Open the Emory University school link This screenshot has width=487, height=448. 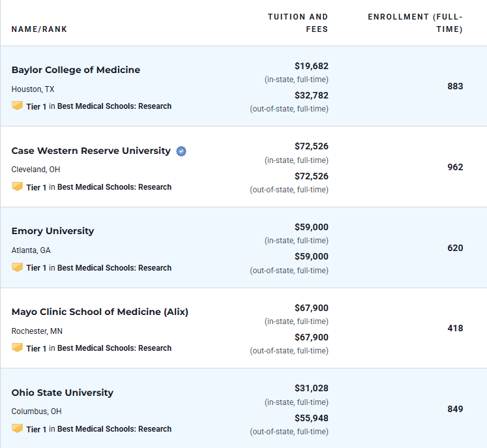[53, 231]
